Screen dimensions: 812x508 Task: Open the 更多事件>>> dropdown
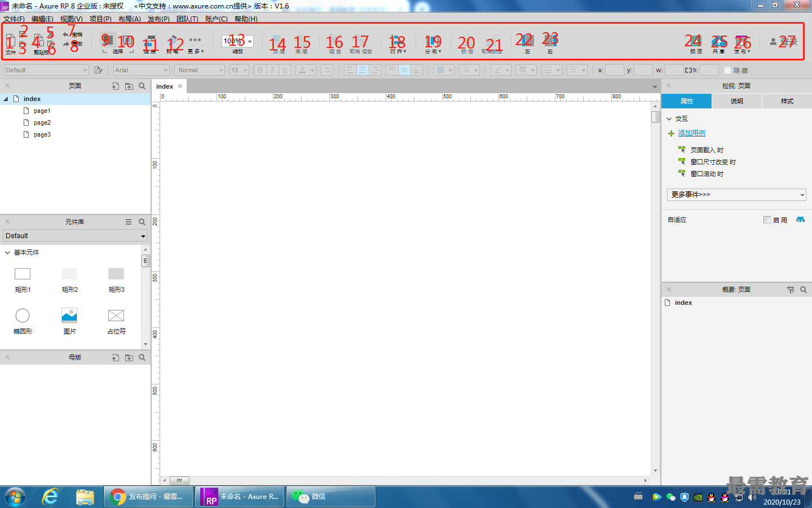[x=736, y=195]
